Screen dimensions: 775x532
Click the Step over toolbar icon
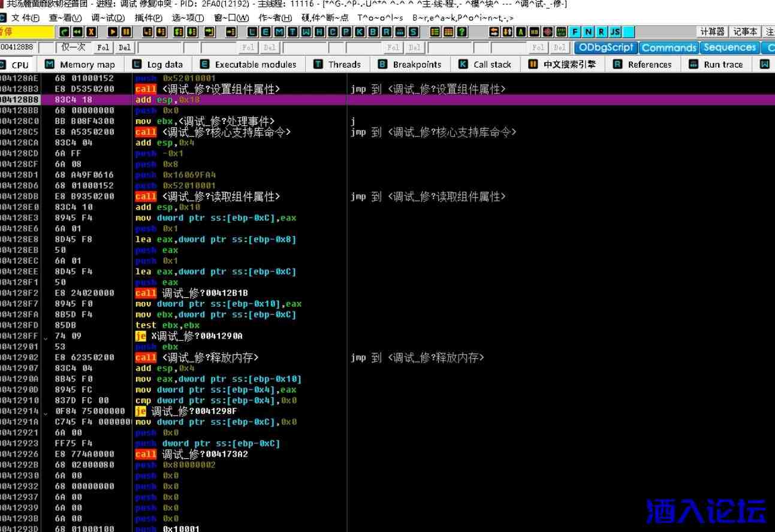162,32
